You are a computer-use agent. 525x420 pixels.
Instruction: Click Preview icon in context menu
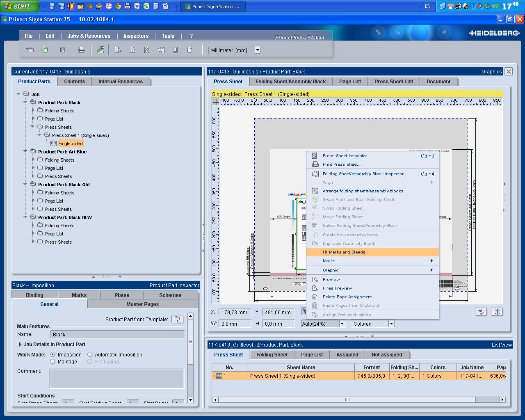click(315, 280)
